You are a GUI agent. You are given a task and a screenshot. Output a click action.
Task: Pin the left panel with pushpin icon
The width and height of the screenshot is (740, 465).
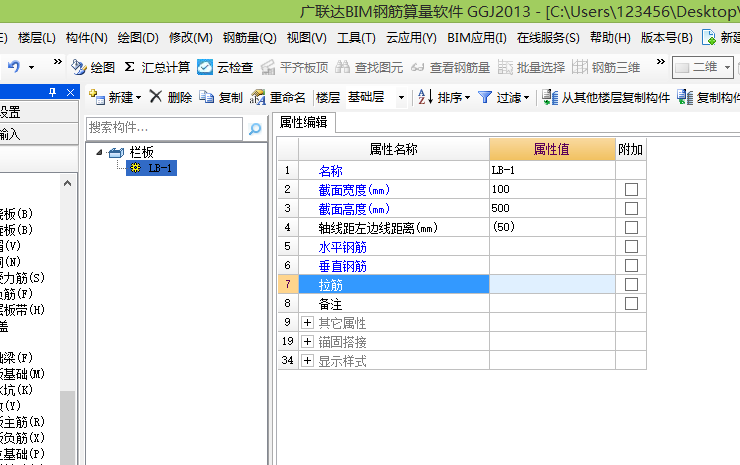52,93
